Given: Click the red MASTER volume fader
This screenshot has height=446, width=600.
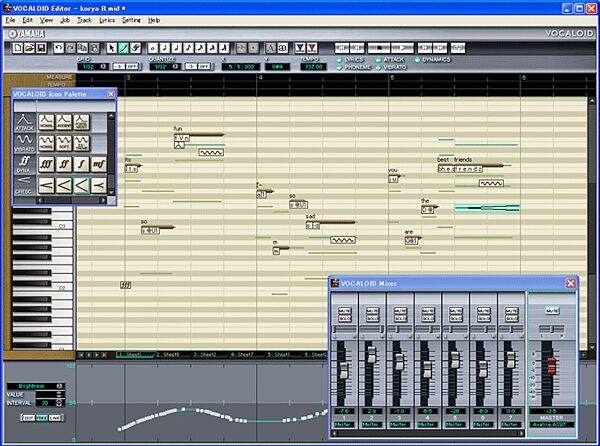Looking at the screenshot, I should pyautogui.click(x=551, y=366).
